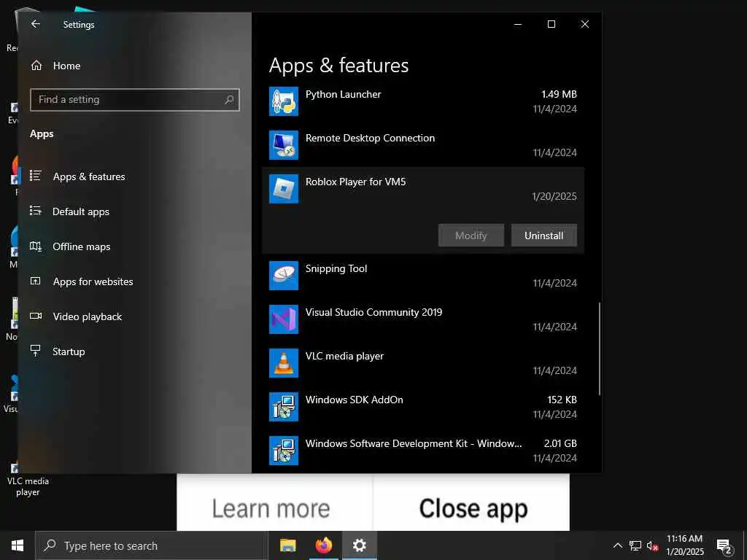This screenshot has height=560, width=747.
Task: Click the taskbar clock showing 11:16 AM
Action: tap(684, 545)
